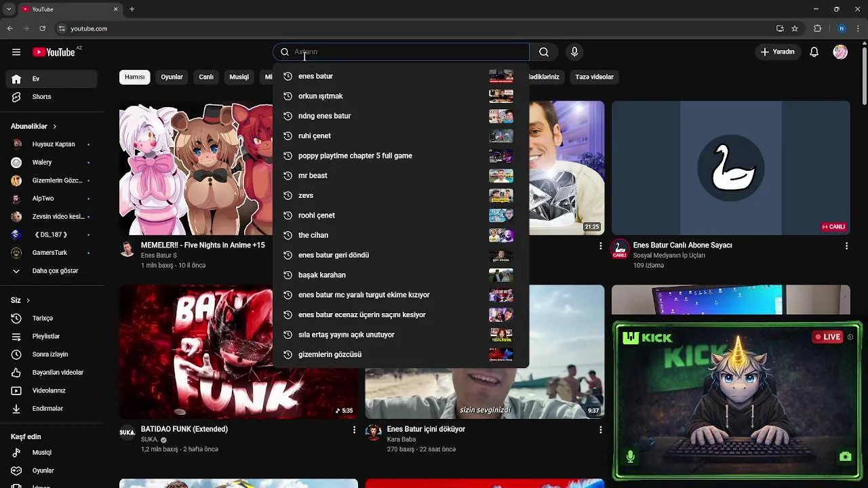This screenshot has width=868, height=488.
Task: Open AlpTwo subscription channel
Action: coord(52,199)
